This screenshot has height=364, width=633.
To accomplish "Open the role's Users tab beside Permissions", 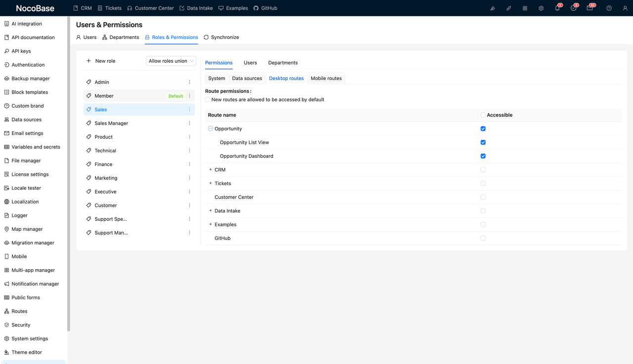I will [250, 63].
